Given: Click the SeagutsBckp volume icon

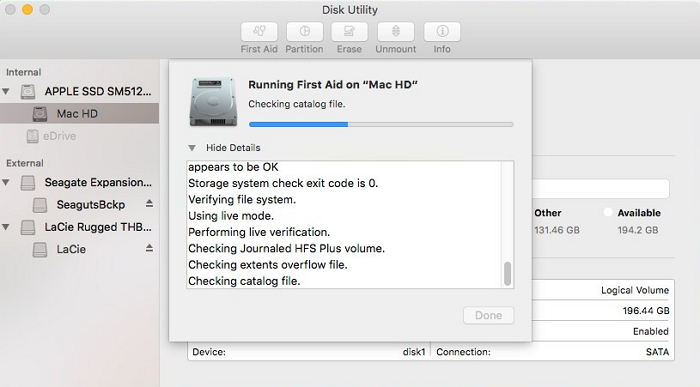Looking at the screenshot, I should pyautogui.click(x=40, y=205).
